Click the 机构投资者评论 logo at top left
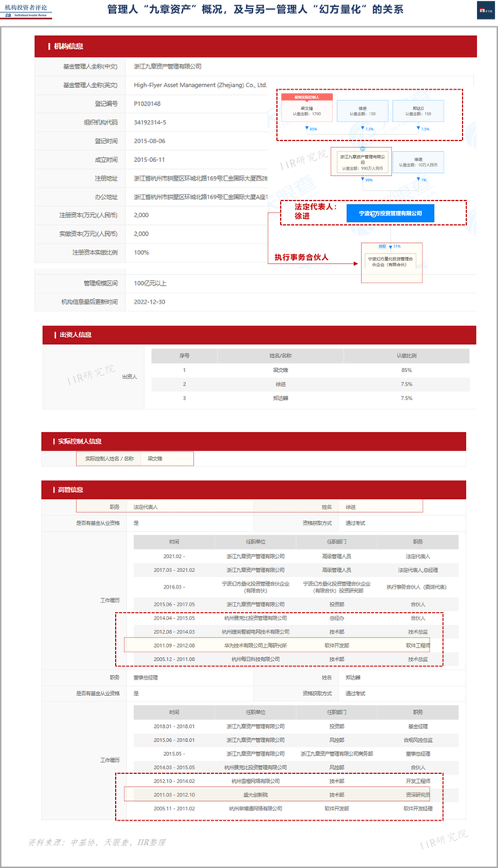This screenshot has width=498, height=868. tap(26, 11)
